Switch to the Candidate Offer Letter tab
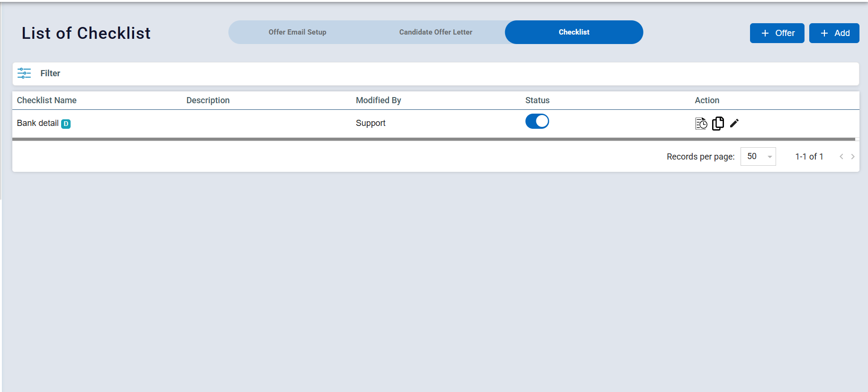The height and width of the screenshot is (392, 868). pos(435,32)
